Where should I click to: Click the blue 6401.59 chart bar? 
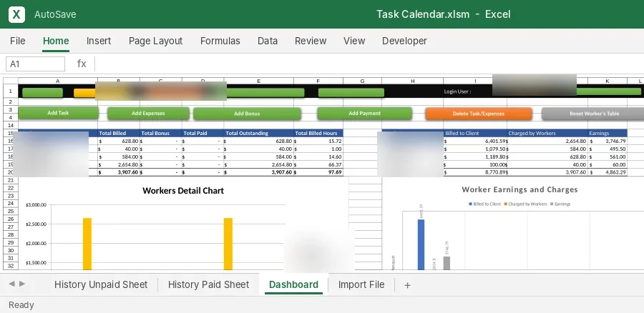tap(421, 244)
